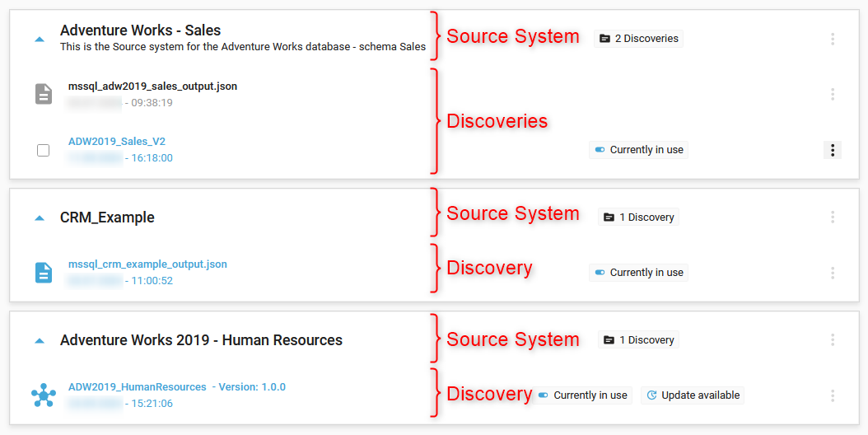This screenshot has width=868, height=435.
Task: Select mssql_adw2019_sales_output.json file name
Action: pos(153,87)
